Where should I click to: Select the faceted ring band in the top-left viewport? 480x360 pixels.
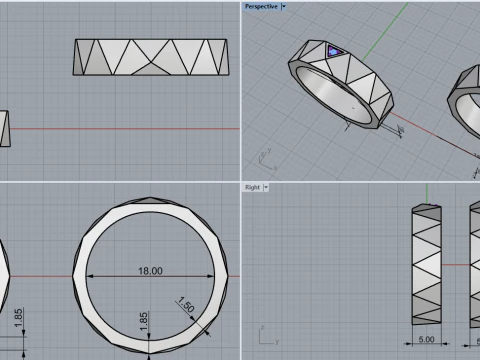151,57
